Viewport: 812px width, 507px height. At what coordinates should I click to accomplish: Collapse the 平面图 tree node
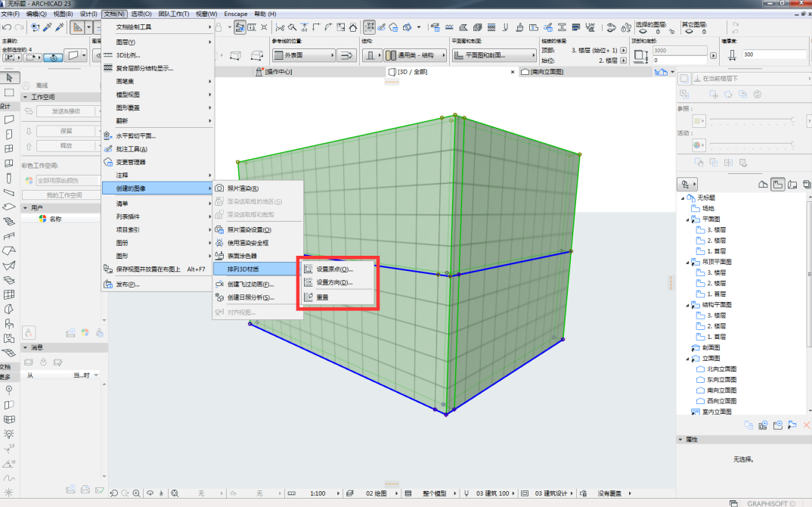(x=688, y=219)
